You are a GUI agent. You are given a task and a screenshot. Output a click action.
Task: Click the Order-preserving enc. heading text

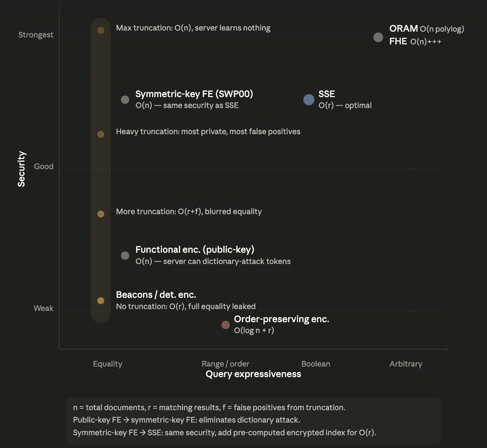click(281, 319)
